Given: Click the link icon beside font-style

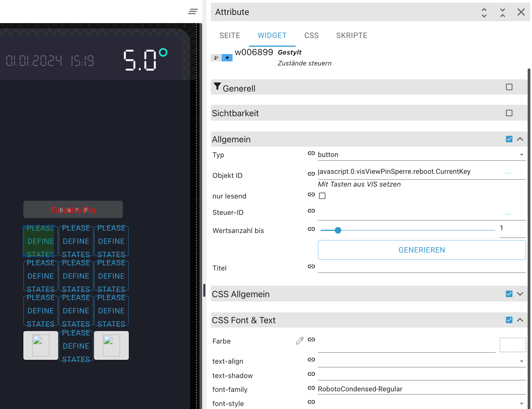Looking at the screenshot, I should 311,402.
